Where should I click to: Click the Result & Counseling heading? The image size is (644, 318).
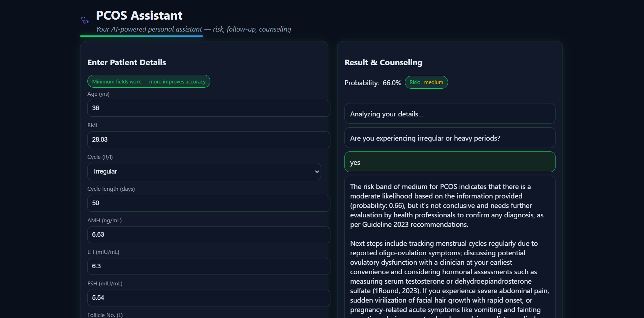click(x=383, y=62)
